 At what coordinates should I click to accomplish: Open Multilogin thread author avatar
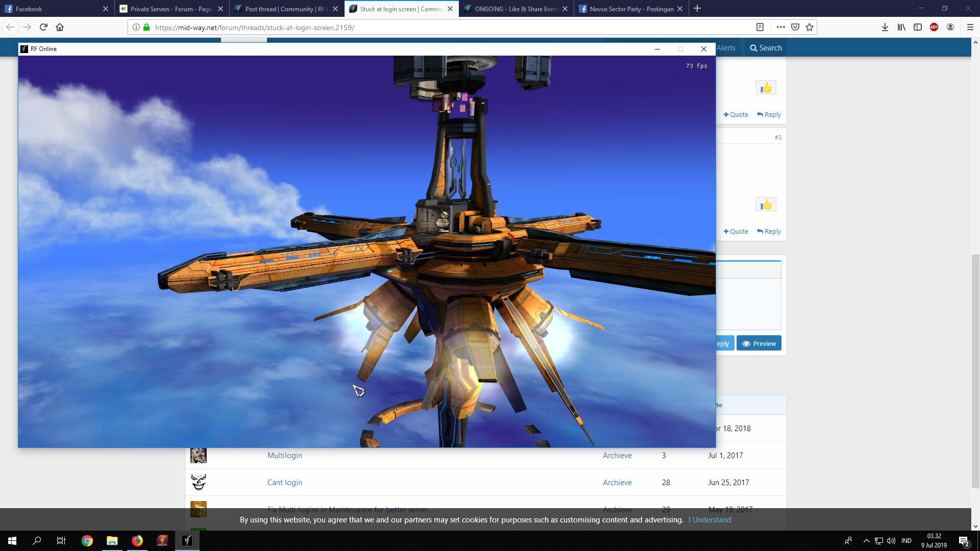199,455
